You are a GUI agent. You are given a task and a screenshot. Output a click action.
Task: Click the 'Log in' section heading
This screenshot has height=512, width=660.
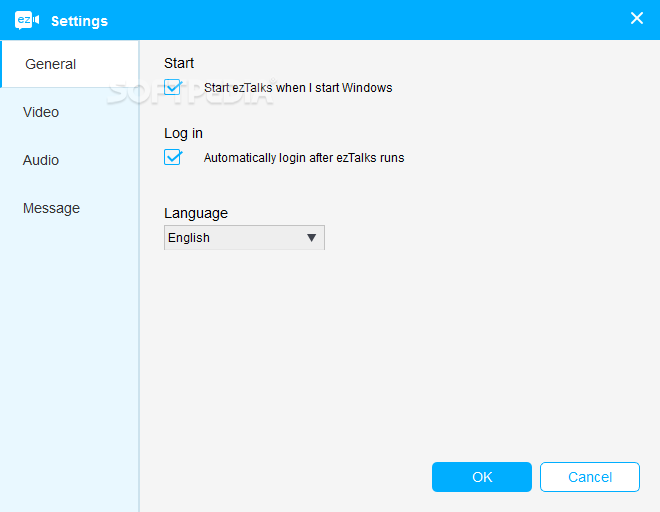pos(183,133)
